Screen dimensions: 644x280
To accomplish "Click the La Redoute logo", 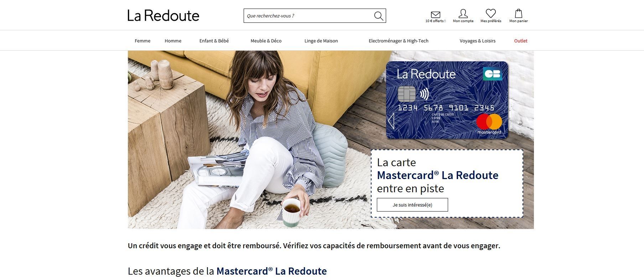I will (x=163, y=16).
